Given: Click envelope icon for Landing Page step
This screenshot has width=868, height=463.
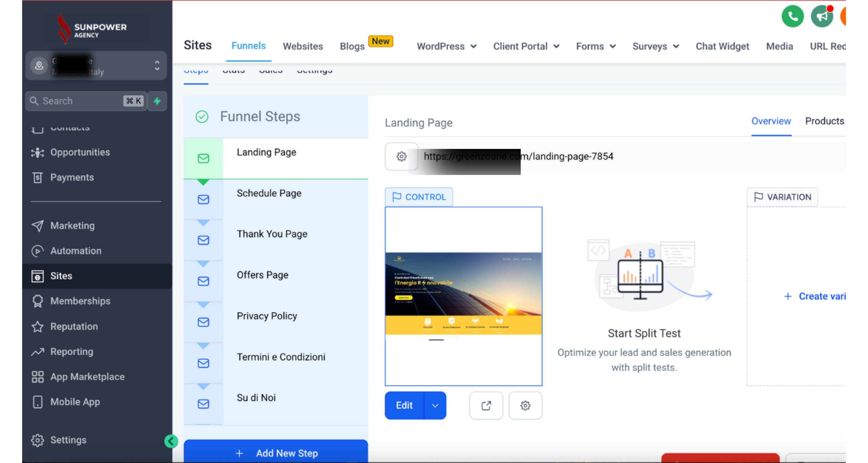Looking at the screenshot, I should (x=203, y=158).
